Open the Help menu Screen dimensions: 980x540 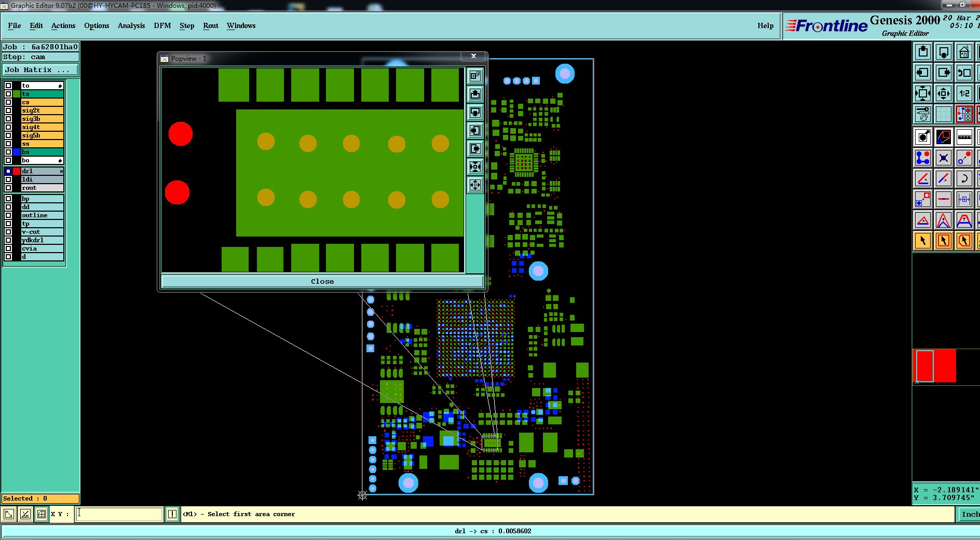tap(766, 25)
